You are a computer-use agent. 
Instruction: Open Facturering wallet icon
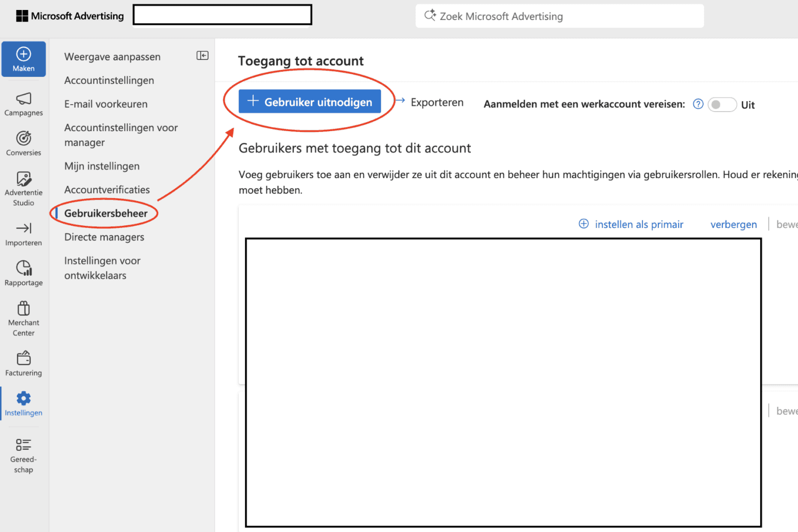[x=23, y=358]
